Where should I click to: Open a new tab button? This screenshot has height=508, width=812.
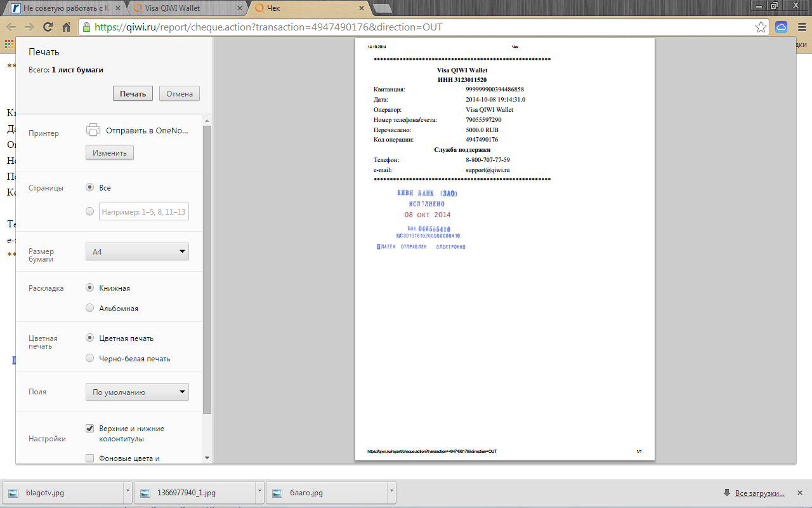point(382,8)
